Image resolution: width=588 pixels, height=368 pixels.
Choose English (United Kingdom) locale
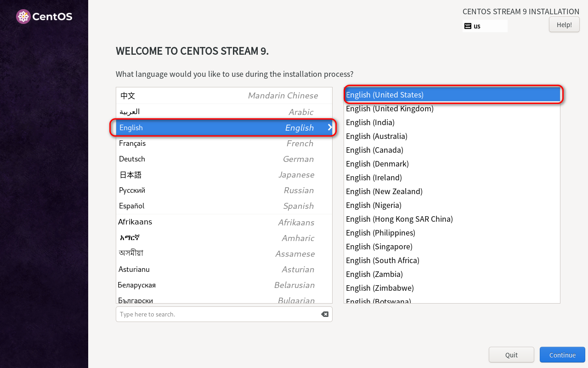pyautogui.click(x=452, y=109)
